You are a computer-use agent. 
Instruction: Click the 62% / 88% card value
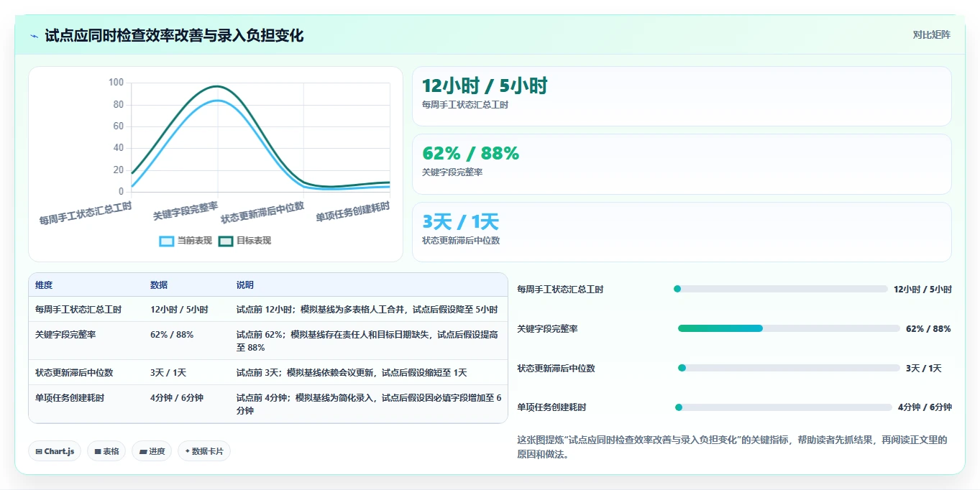[470, 153]
